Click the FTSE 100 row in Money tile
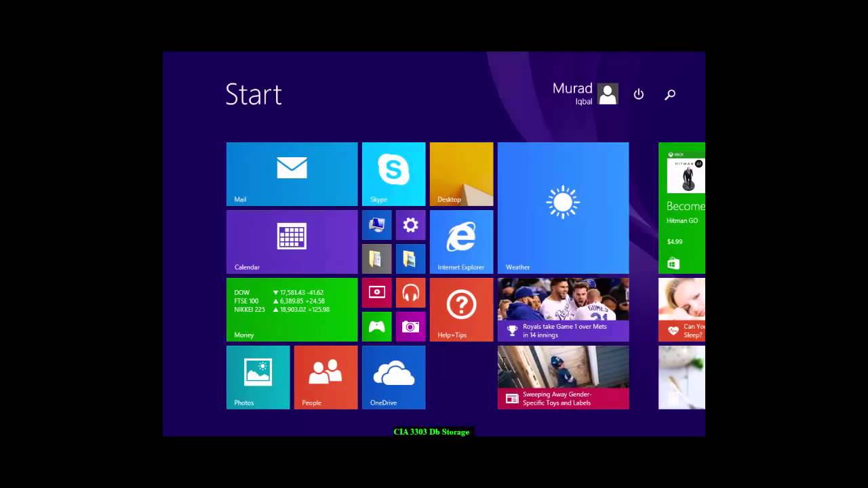868x488 pixels. [x=279, y=301]
